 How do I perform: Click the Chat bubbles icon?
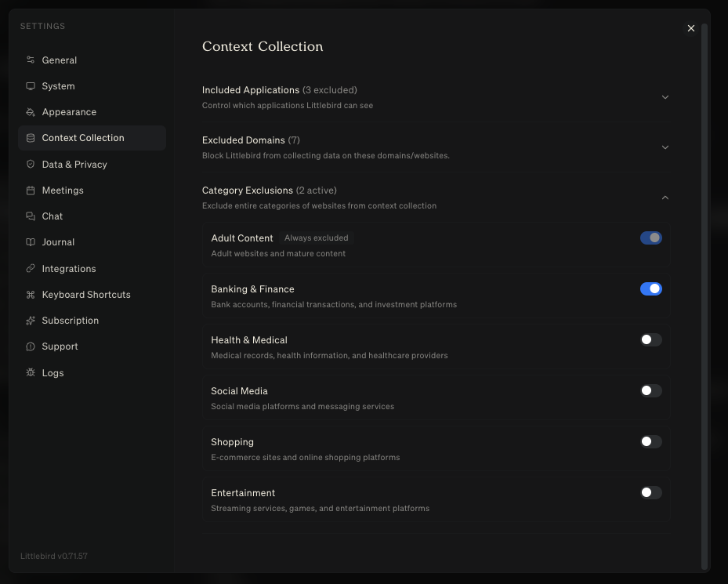point(31,216)
